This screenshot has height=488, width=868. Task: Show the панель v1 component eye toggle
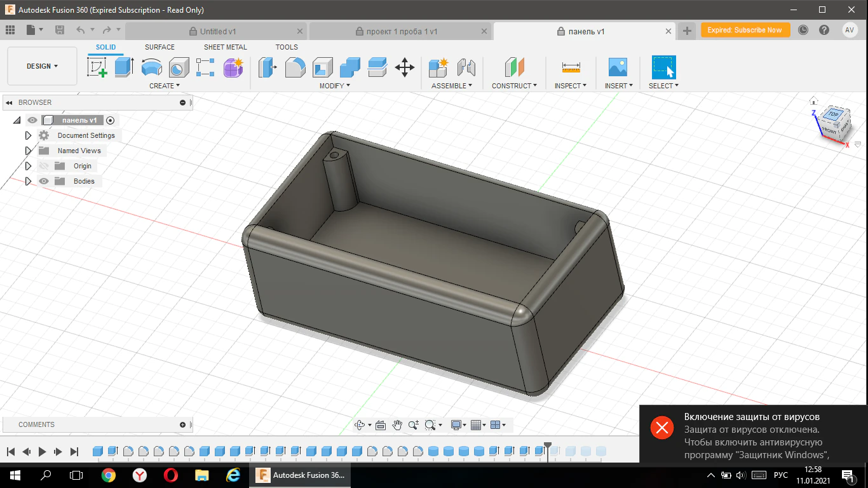tap(31, 119)
